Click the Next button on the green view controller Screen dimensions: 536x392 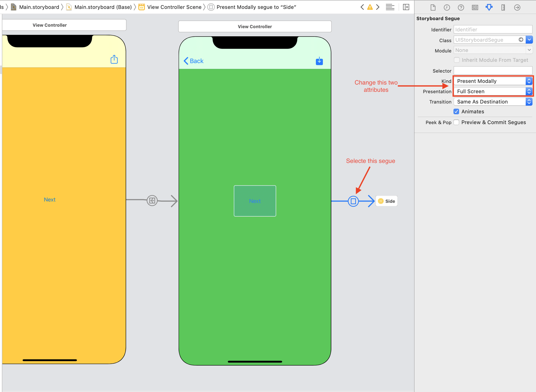254,201
